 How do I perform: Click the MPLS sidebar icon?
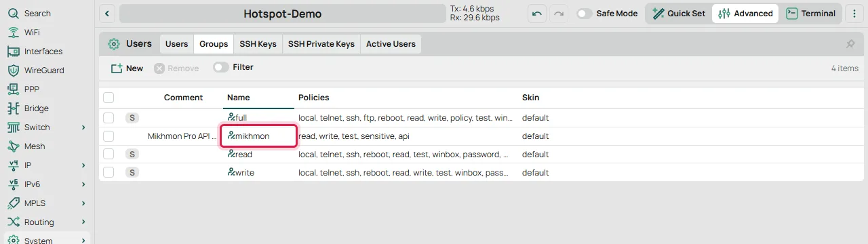13,203
